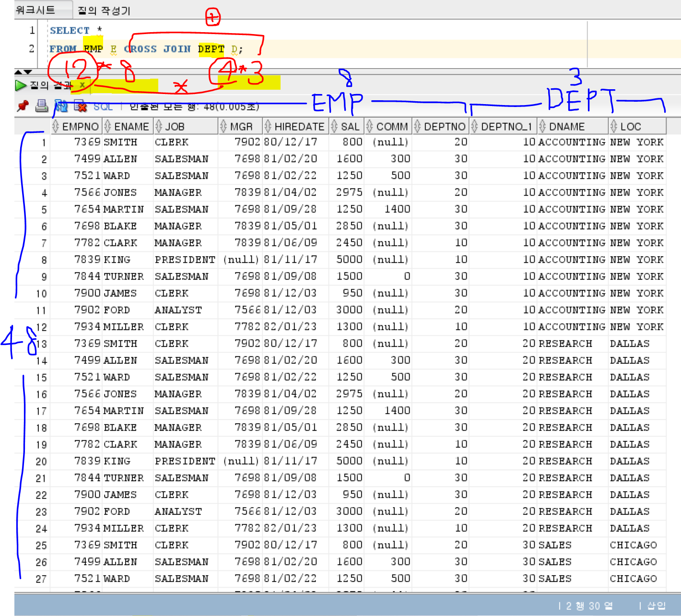The image size is (681, 616).
Task: Click the PRESIDENT cell in row 8
Action: click(185, 260)
